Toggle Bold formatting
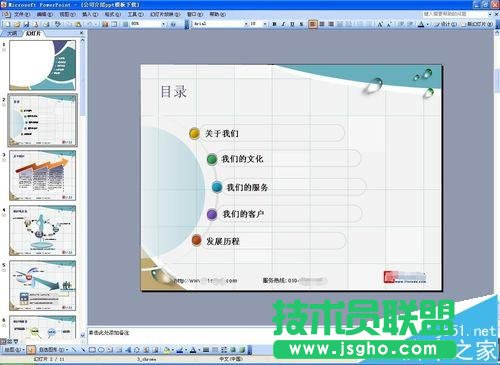 pos(274,24)
